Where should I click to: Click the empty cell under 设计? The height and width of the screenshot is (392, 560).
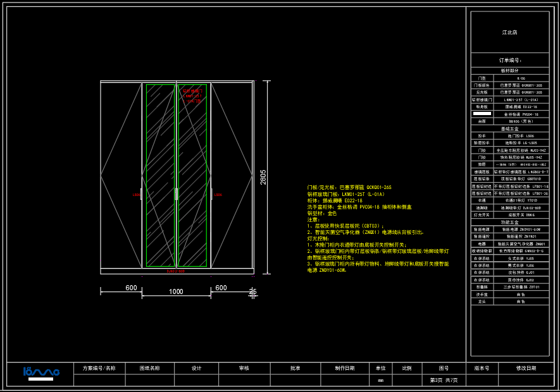pos(197,380)
